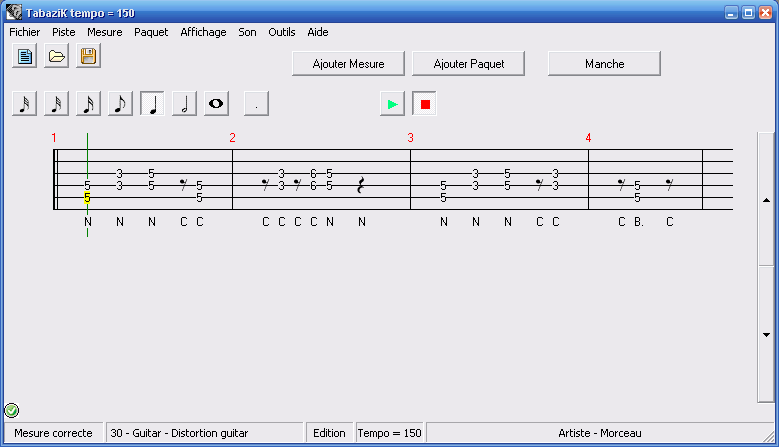Maximize the TabaziK window
This screenshot has width=779, height=447.
(748, 13)
